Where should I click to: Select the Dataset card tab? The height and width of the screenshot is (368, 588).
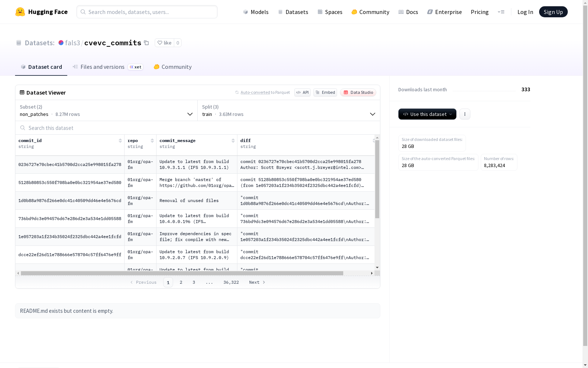[41, 67]
